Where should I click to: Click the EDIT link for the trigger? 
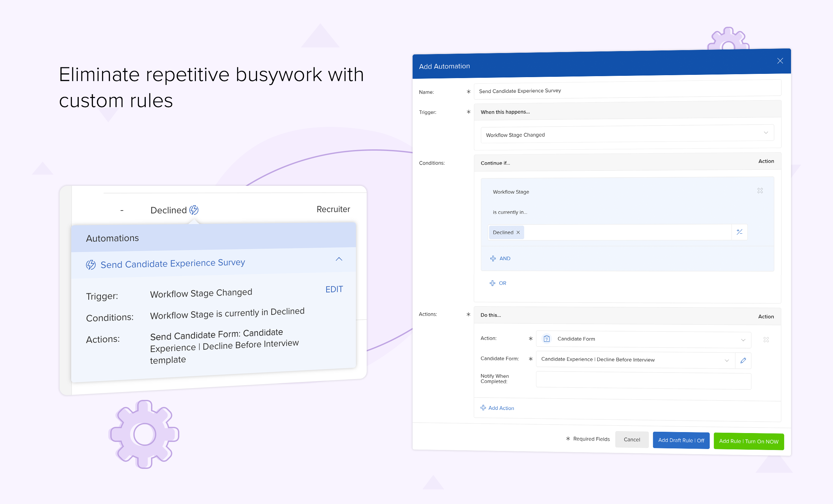(334, 289)
